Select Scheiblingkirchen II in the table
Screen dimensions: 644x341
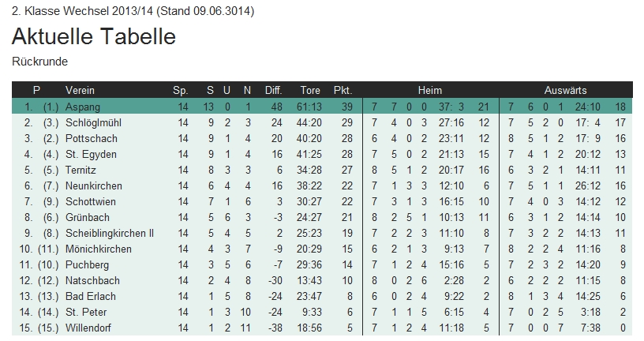(109, 233)
